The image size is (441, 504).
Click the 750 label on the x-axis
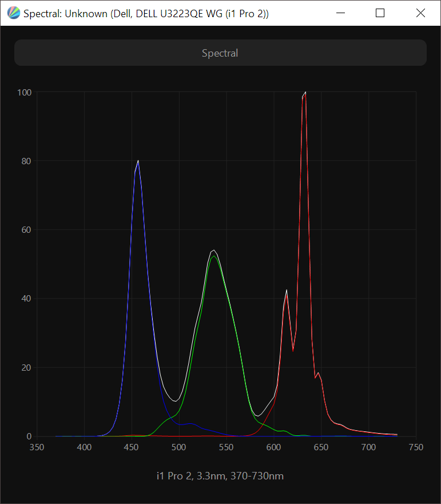click(416, 447)
